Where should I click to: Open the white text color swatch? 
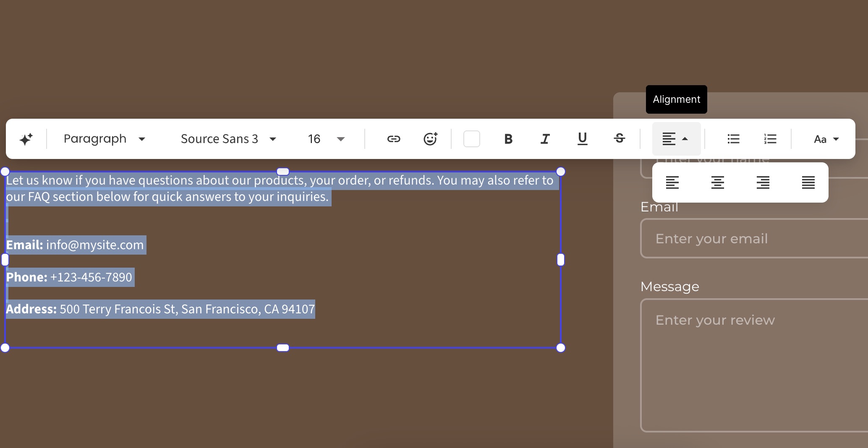point(471,139)
